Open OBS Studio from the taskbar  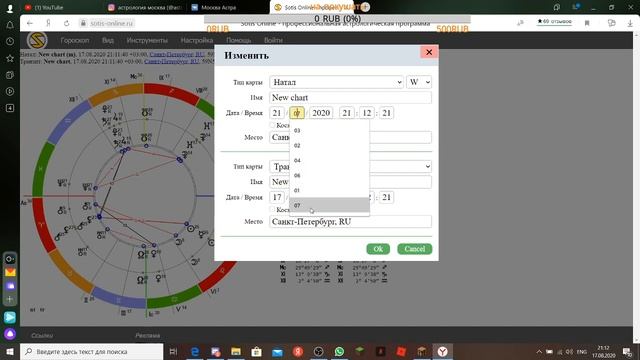[318, 351]
